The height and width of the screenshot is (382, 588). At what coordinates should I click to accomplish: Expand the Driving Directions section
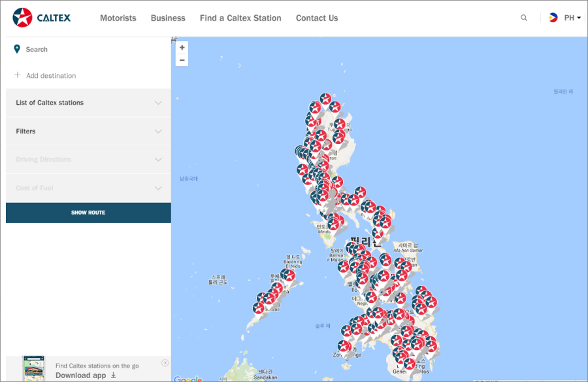[88, 159]
